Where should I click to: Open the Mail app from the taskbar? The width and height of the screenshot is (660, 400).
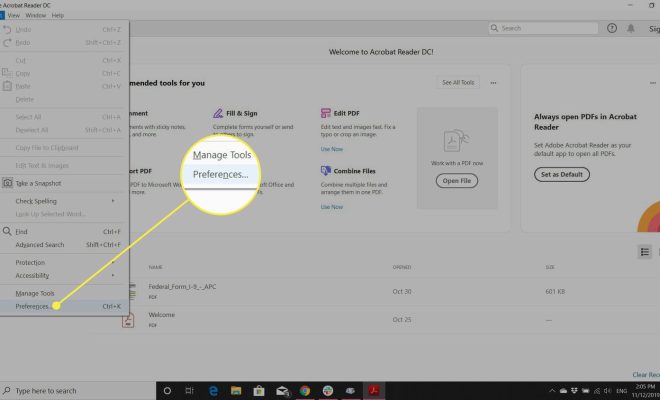282,391
